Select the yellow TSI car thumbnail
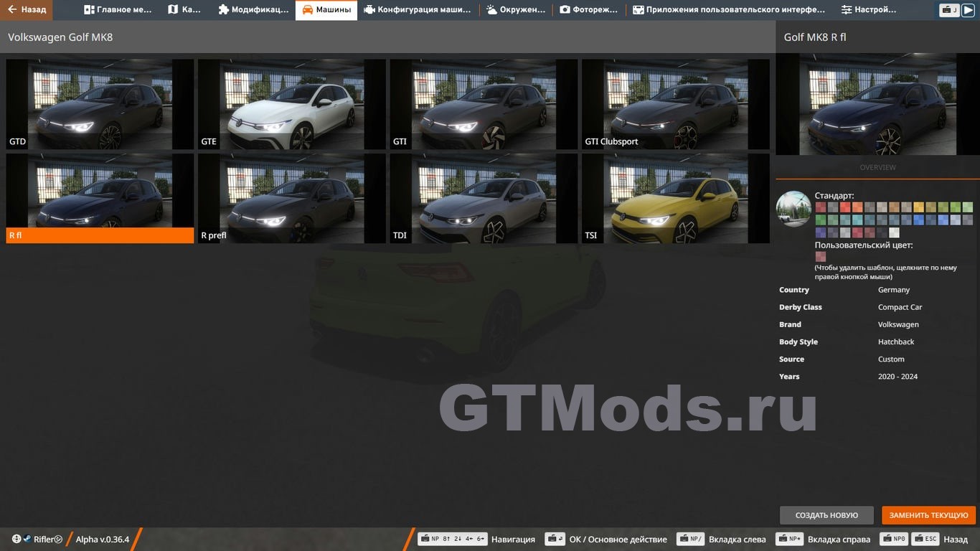This screenshot has height=551, width=980. coord(676,198)
